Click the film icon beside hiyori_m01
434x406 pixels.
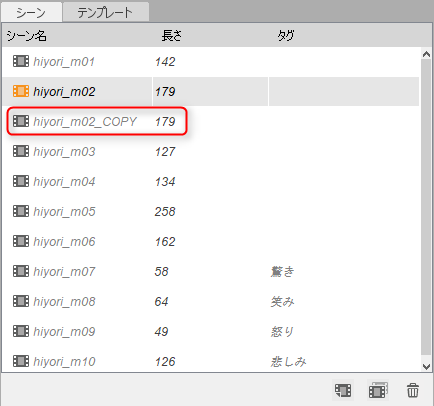pos(21,61)
